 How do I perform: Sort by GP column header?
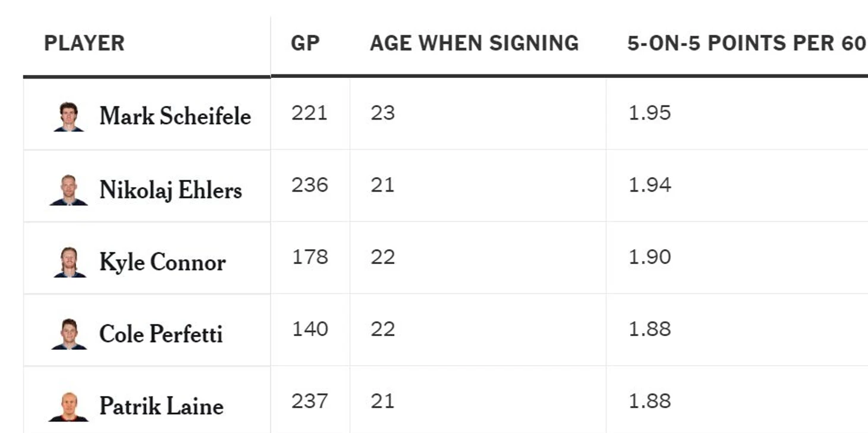pyautogui.click(x=305, y=43)
